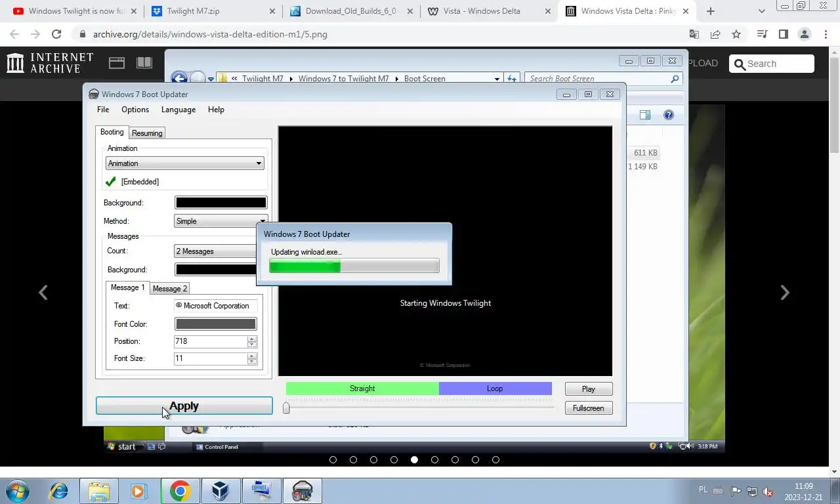The width and height of the screenshot is (840, 504).
Task: Share this page from the address bar
Action: 715,34
